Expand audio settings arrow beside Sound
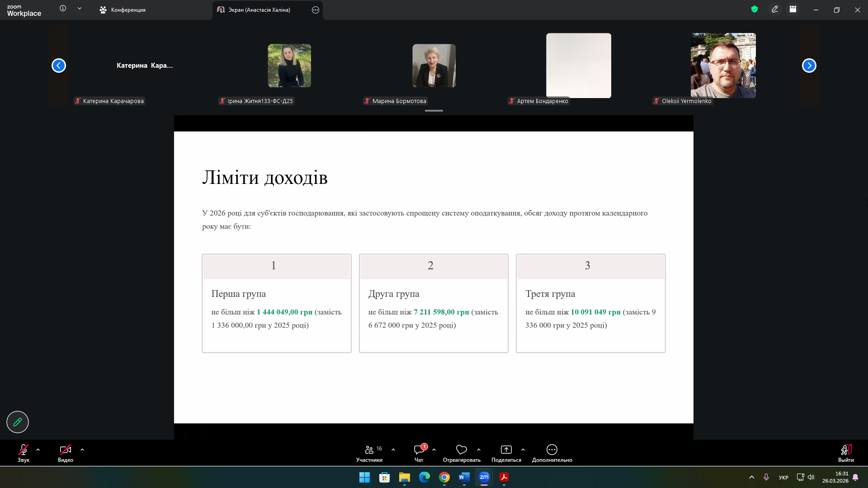The image size is (868, 488). (x=38, y=450)
